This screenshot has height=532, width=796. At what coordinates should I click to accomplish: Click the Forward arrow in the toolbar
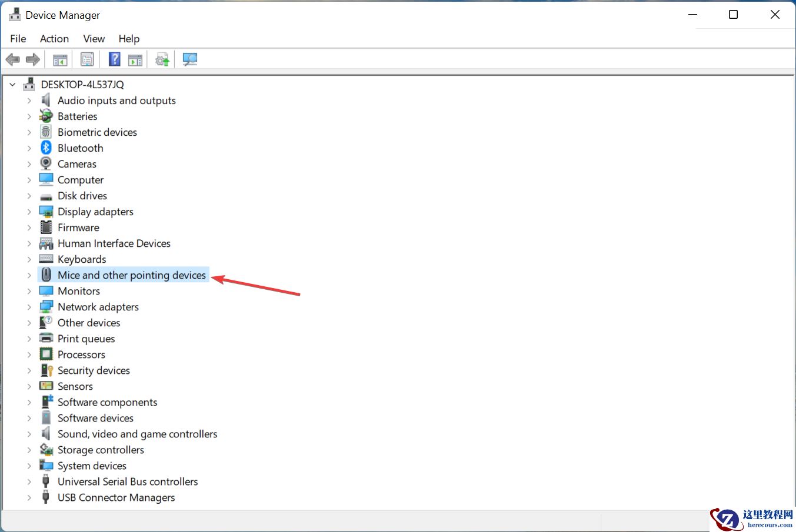(x=33, y=59)
